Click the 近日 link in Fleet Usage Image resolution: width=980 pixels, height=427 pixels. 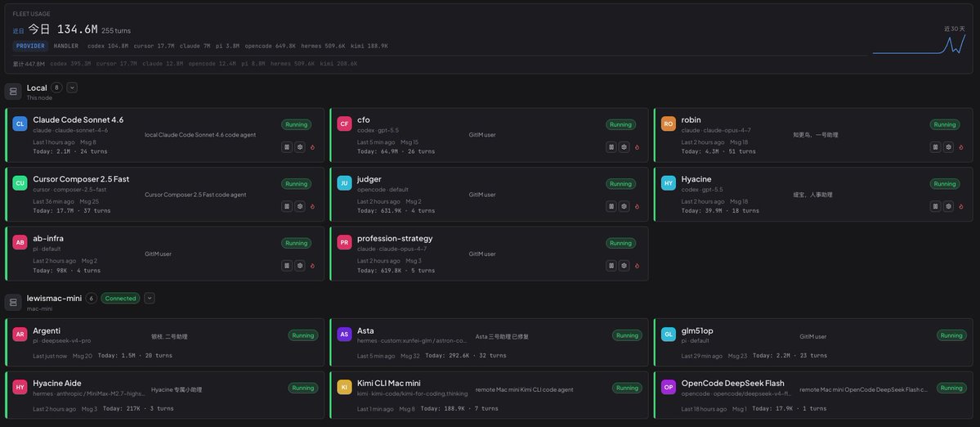pos(18,30)
